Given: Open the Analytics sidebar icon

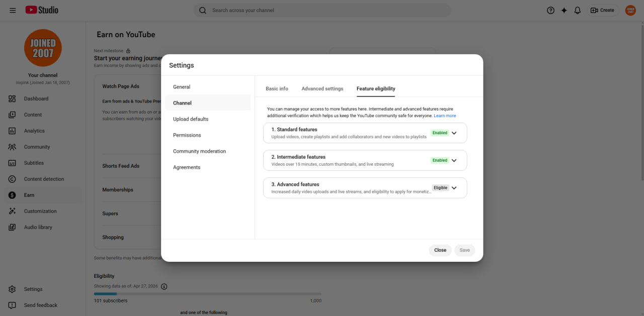Looking at the screenshot, I should (x=12, y=131).
